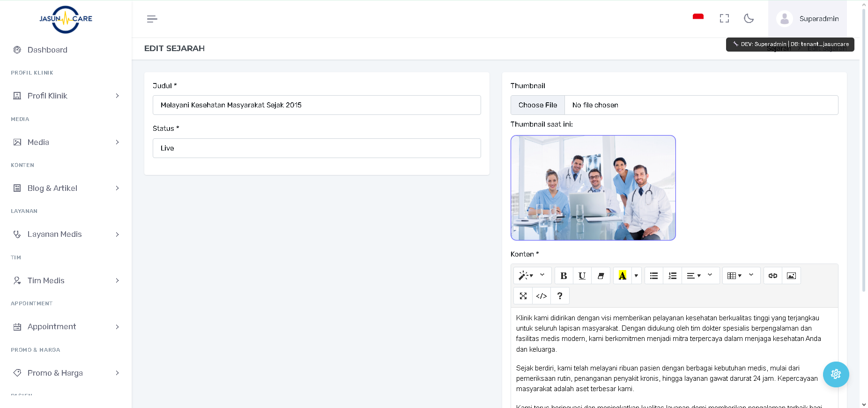Insert a link using the chain icon
868x408 pixels.
[773, 276]
